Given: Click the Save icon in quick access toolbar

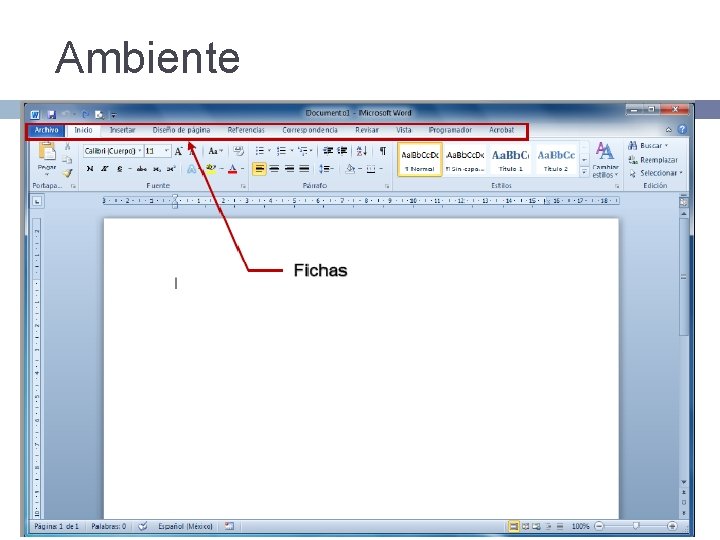Looking at the screenshot, I should coord(52,114).
